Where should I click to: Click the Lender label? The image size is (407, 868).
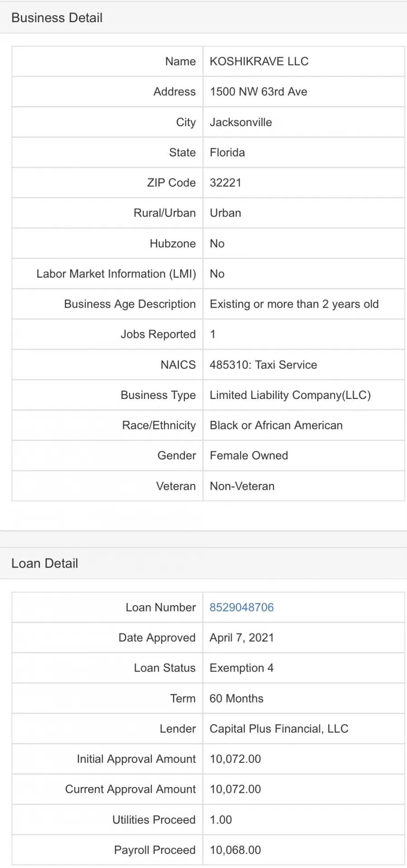178,729
